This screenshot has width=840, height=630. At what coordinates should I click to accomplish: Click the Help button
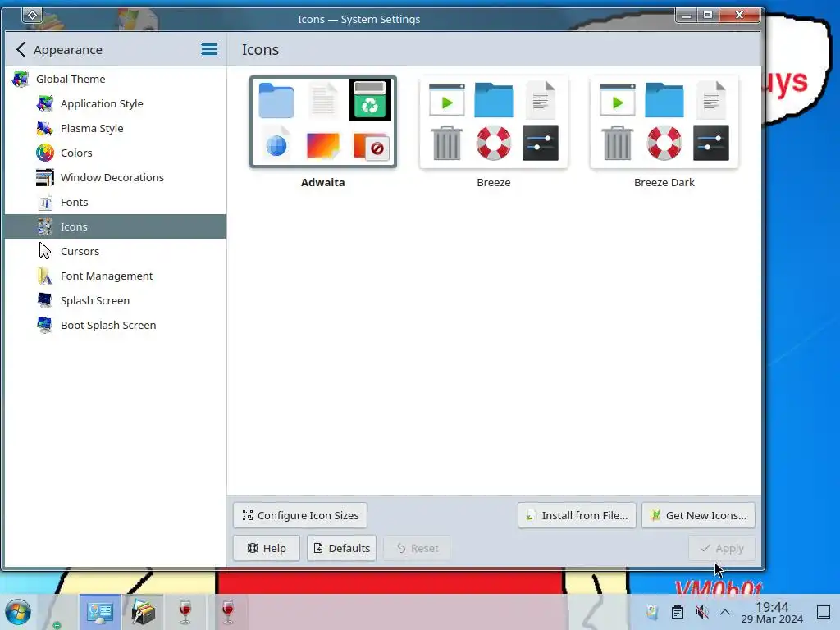click(x=267, y=548)
